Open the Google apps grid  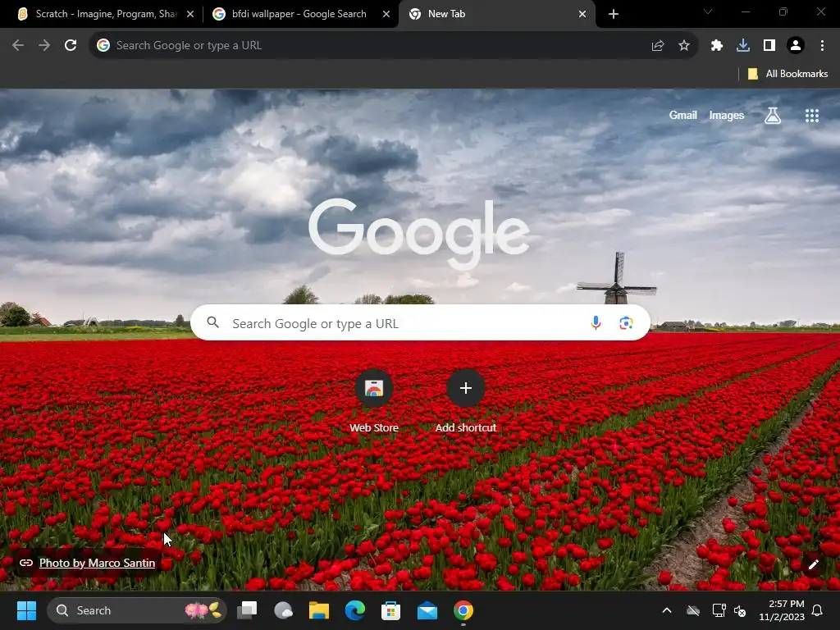812,116
